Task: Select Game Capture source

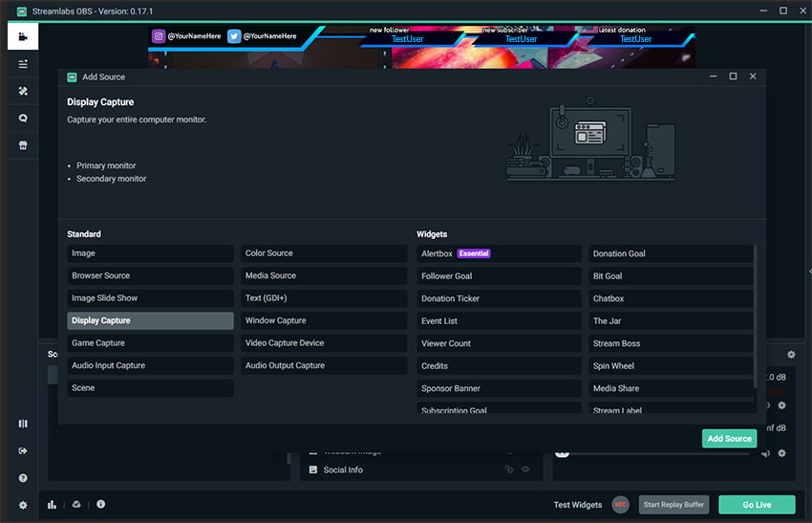Action: (150, 343)
